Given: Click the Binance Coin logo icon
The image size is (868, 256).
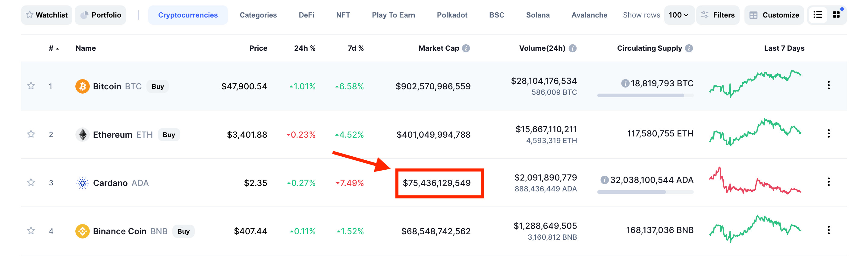Looking at the screenshot, I should 82,231.
